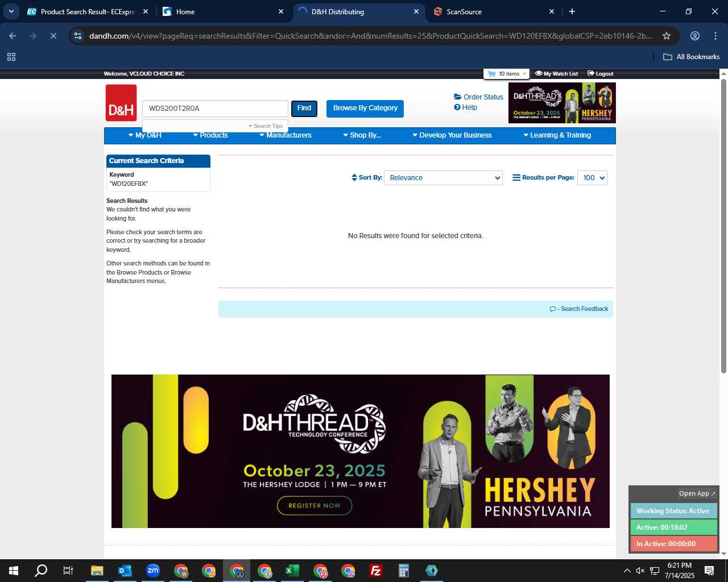
Task: Stop loading the page
Action: click(53, 36)
